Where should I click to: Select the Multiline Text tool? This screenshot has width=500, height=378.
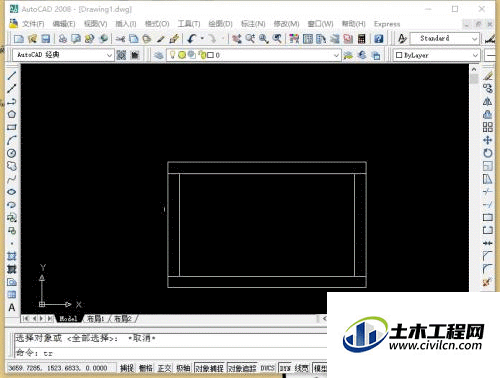pos(12,307)
